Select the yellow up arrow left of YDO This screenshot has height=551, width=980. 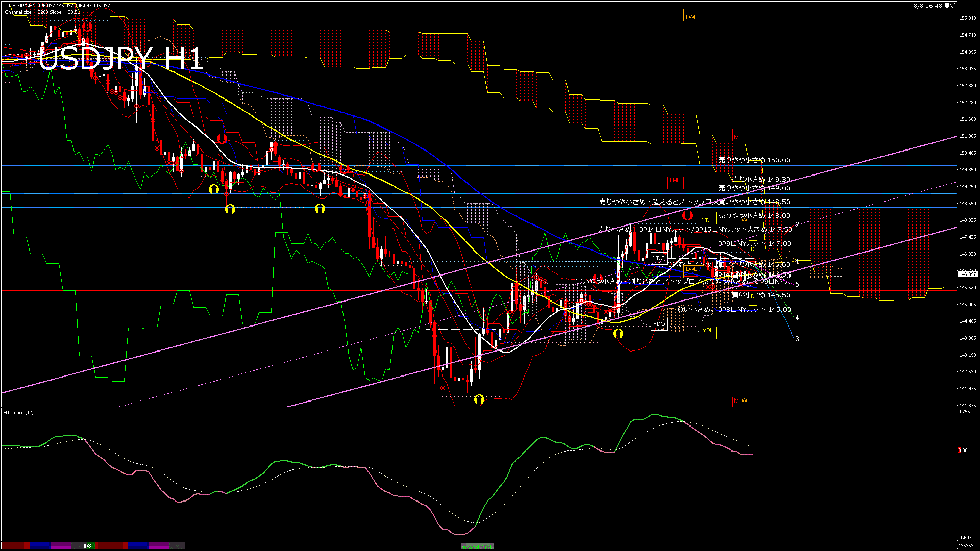pos(618,334)
